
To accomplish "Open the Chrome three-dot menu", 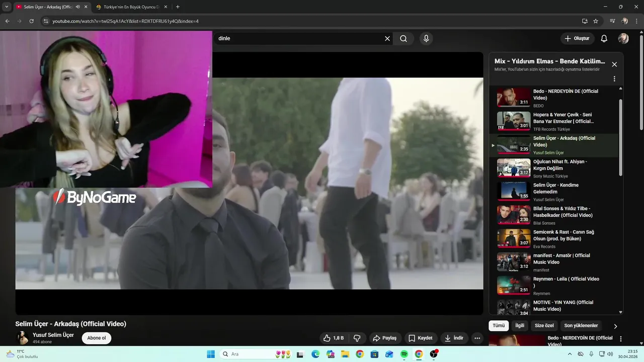I will pyautogui.click(x=636, y=21).
